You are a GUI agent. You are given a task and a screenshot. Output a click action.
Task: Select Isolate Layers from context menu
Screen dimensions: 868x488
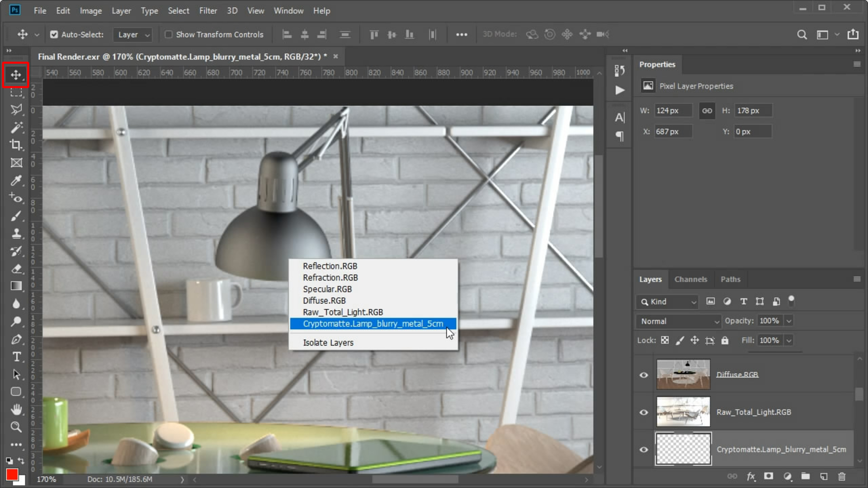click(x=329, y=343)
